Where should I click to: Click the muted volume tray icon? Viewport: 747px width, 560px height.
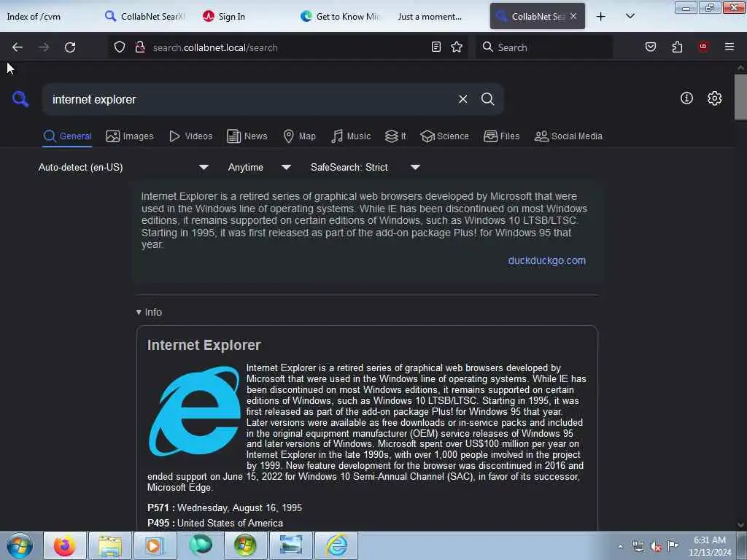[x=656, y=546]
